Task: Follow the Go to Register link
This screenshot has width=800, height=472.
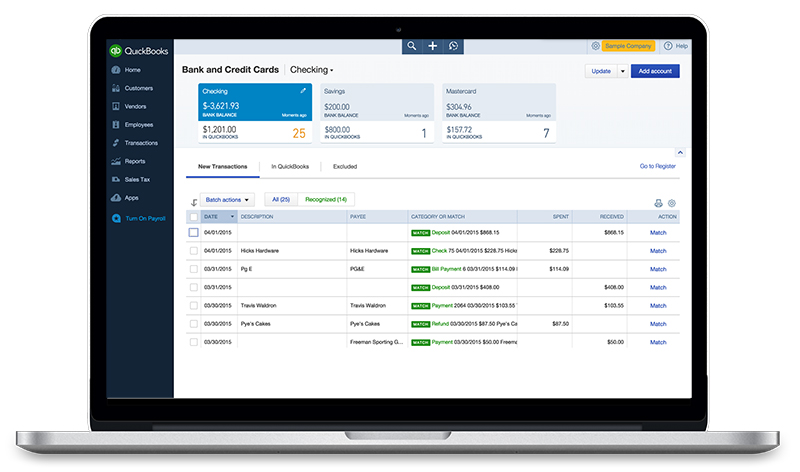Action: click(657, 166)
